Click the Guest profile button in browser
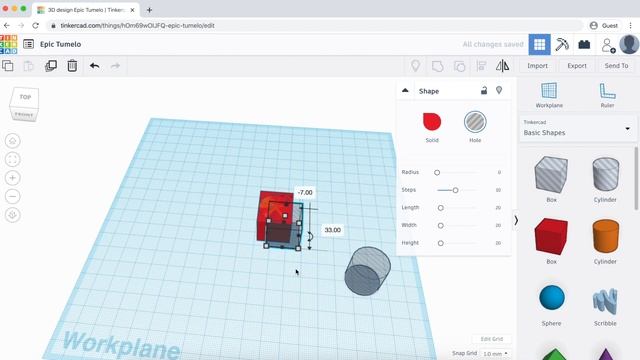This screenshot has width=640, height=360. pyautogui.click(x=604, y=25)
